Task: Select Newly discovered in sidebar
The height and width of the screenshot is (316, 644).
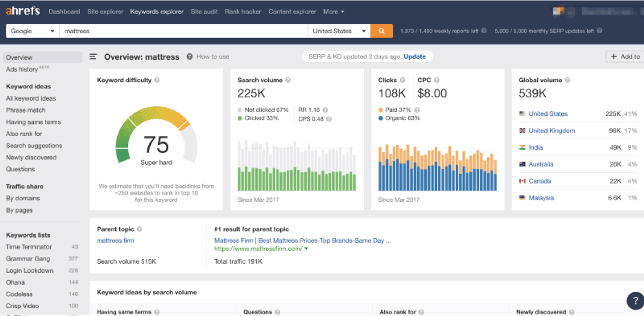Action: pyautogui.click(x=31, y=157)
